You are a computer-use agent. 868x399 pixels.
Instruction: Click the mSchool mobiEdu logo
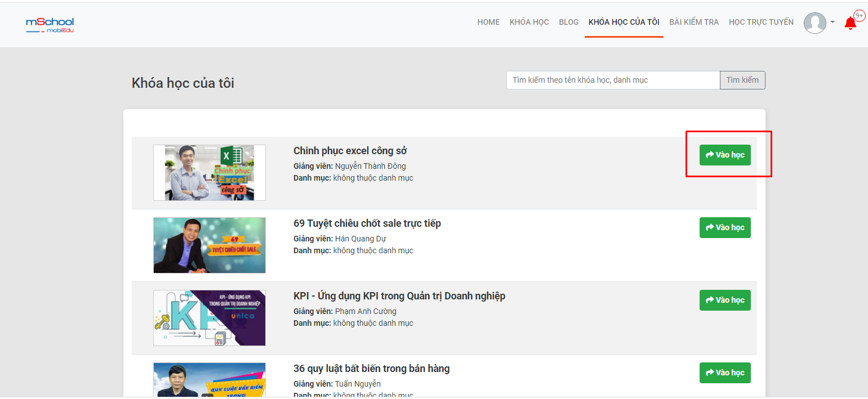coord(50,25)
